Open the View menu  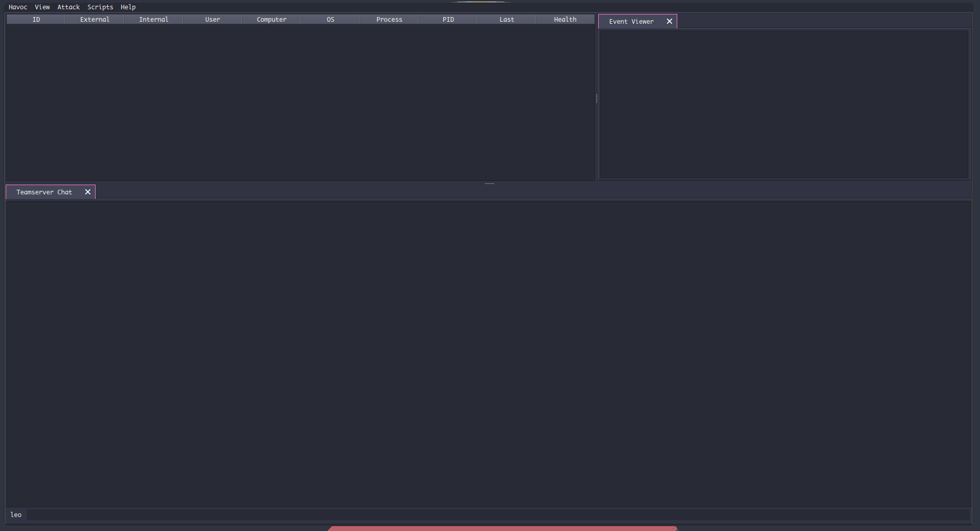[x=42, y=7]
